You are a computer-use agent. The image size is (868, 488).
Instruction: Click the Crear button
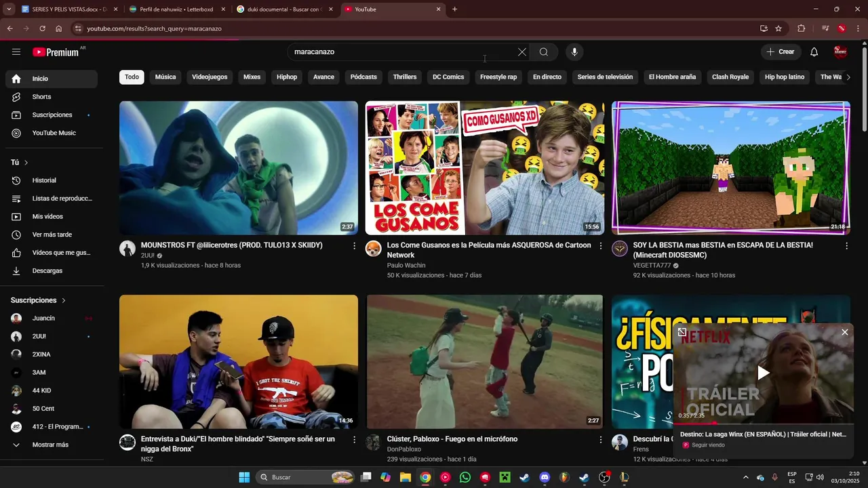[781, 52]
